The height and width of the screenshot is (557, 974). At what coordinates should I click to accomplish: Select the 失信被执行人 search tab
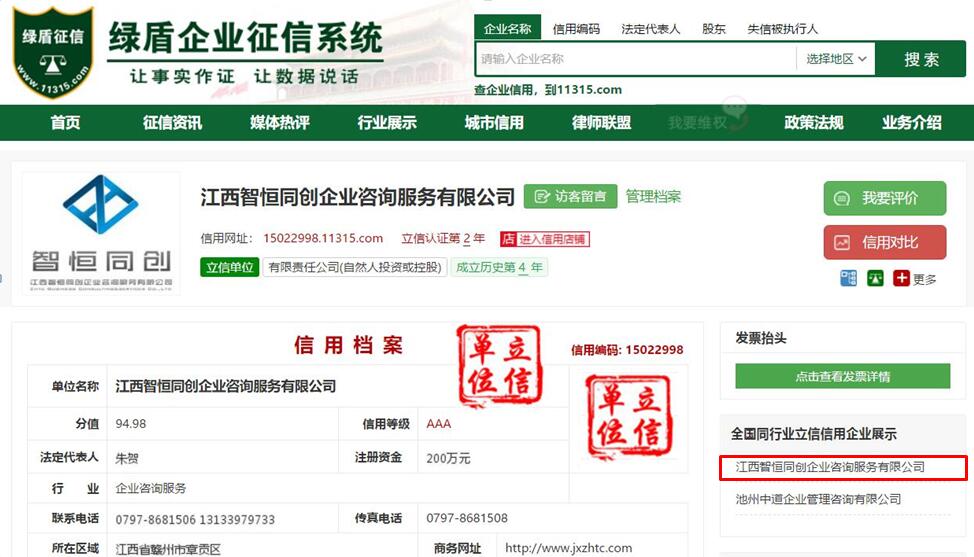click(782, 29)
